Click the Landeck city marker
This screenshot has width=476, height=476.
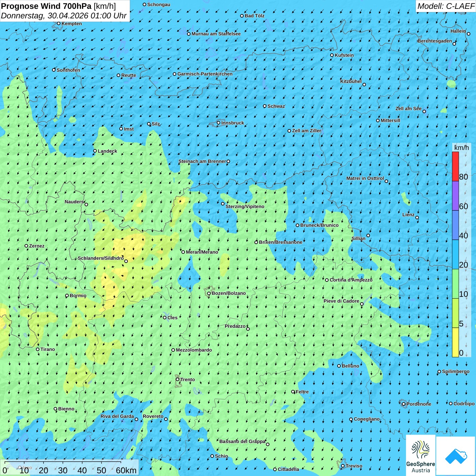[x=95, y=151]
